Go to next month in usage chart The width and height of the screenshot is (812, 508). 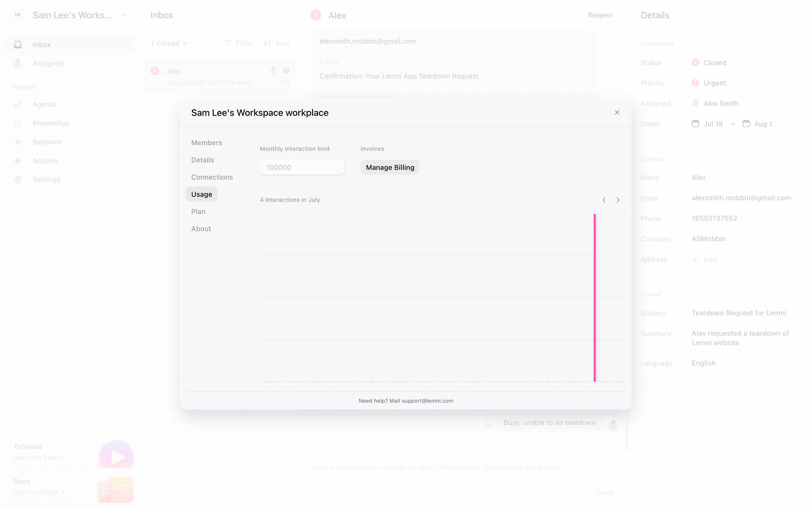(618, 200)
